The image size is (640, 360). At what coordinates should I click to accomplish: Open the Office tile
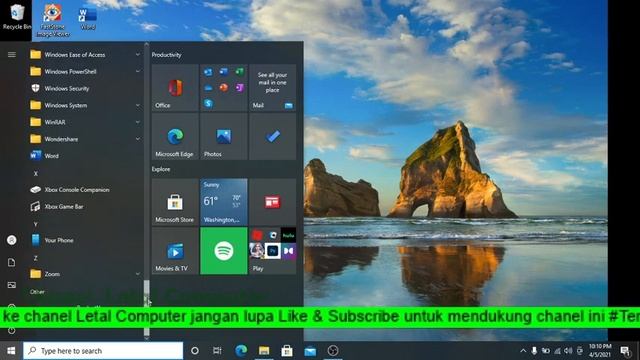(175, 87)
